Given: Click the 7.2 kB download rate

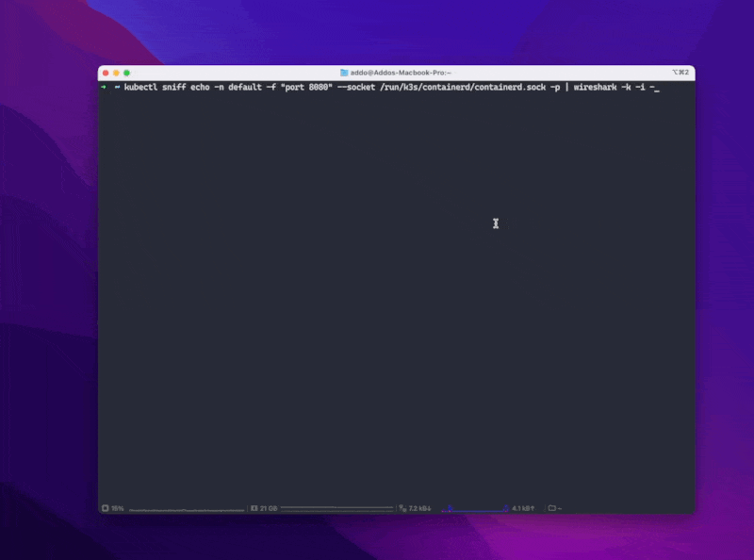Looking at the screenshot, I should pos(419,508).
